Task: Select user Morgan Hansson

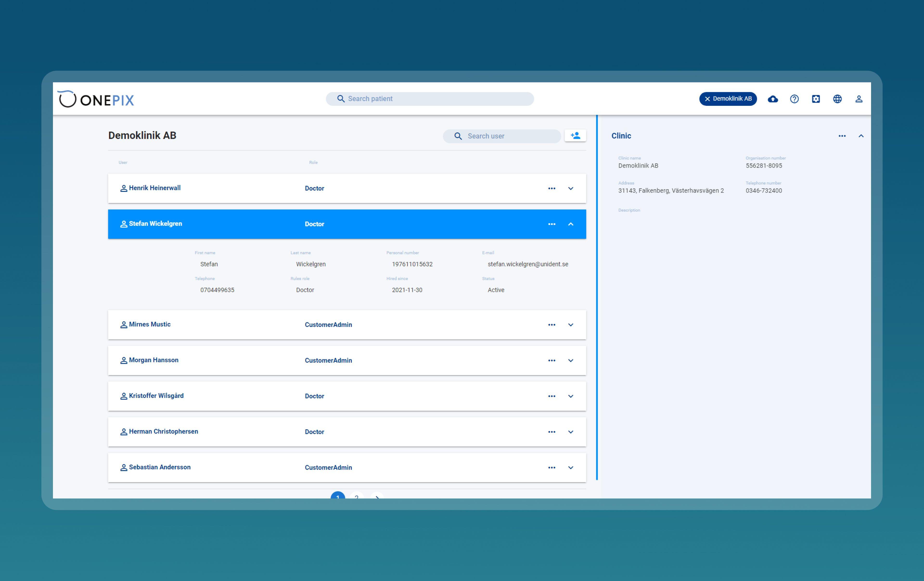Action: coord(154,360)
